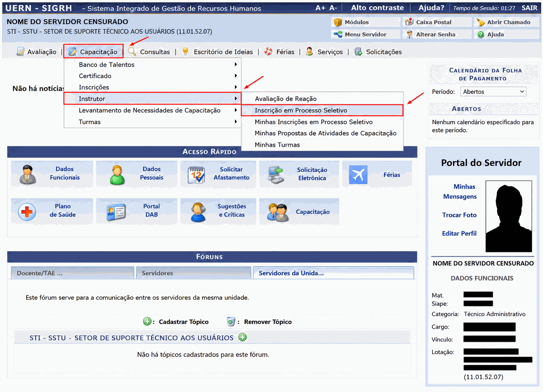Viewport: 543px width, 392px height.
Task: Click the Dados Funcionais suited man icon
Action: (28, 174)
